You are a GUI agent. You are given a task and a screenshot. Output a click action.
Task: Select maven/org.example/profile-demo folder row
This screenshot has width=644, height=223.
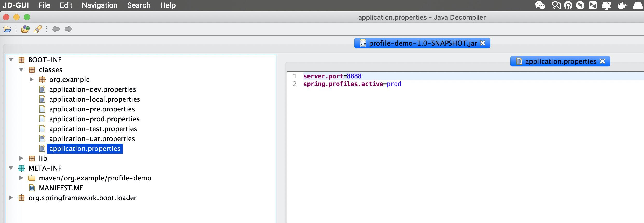[x=95, y=178]
